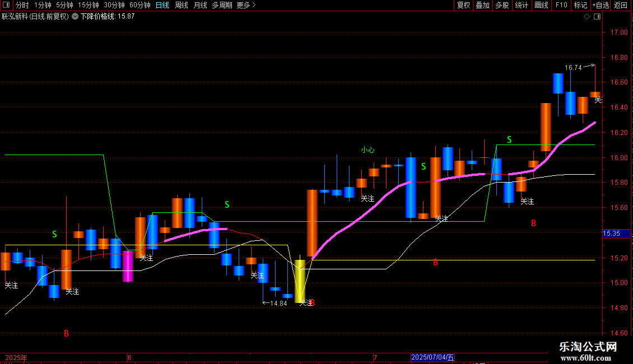Open the 统计 statistics tool
The width and height of the screenshot is (633, 364).
[522, 5]
